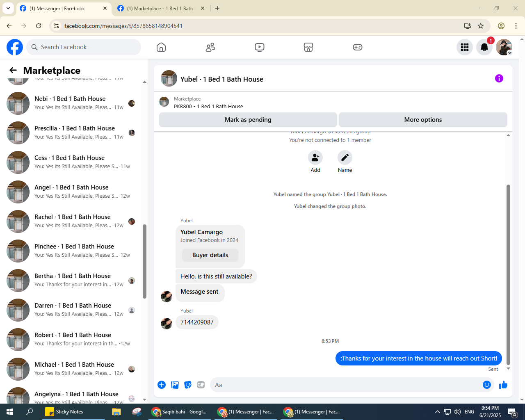Open the Facebook menu grid icon
This screenshot has height=420, width=525.
pos(465,47)
